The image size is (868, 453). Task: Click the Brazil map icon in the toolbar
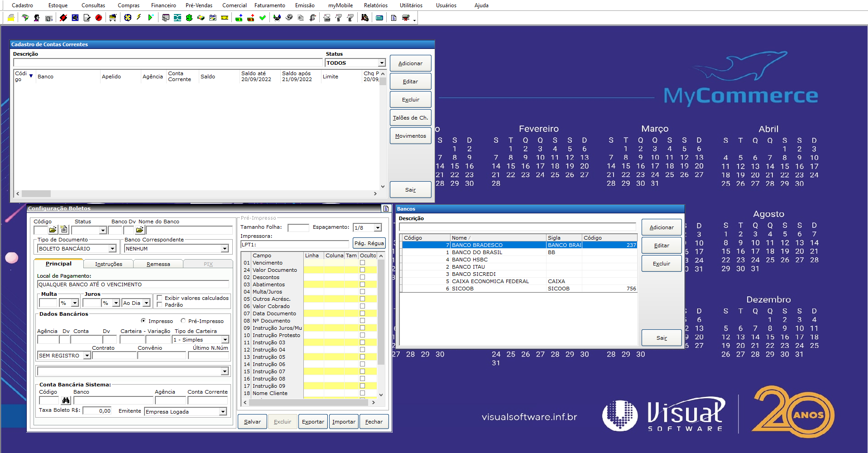click(25, 18)
